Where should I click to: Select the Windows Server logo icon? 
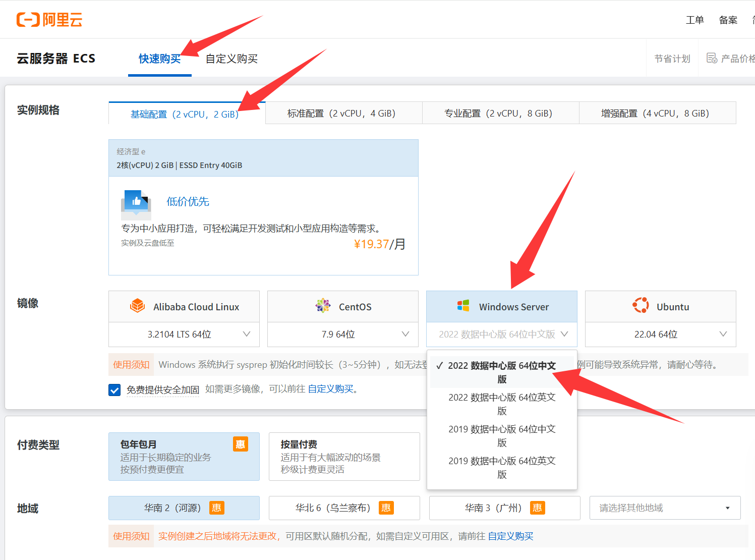point(463,306)
